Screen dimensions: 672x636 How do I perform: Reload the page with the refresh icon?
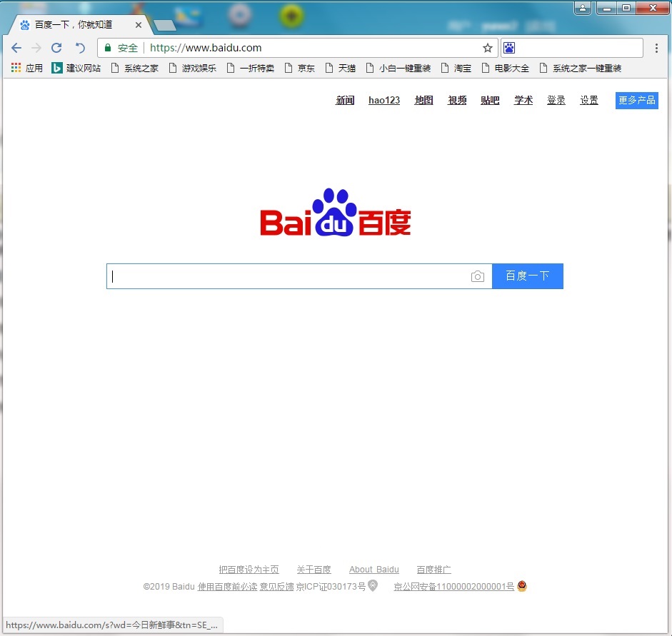[56, 48]
